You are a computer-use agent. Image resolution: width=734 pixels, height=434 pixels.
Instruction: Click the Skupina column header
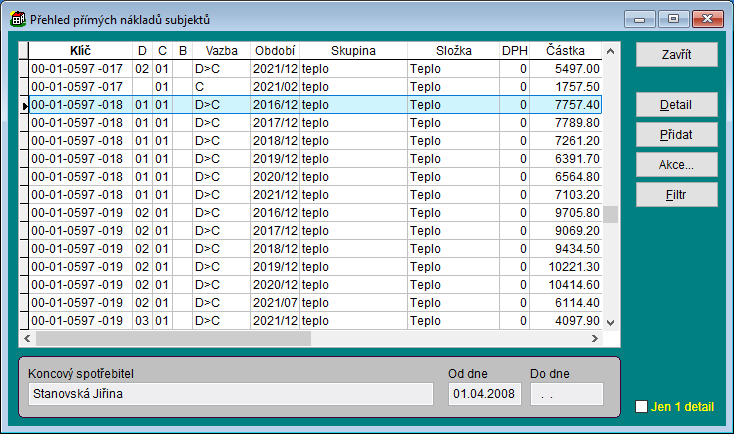[x=352, y=51]
